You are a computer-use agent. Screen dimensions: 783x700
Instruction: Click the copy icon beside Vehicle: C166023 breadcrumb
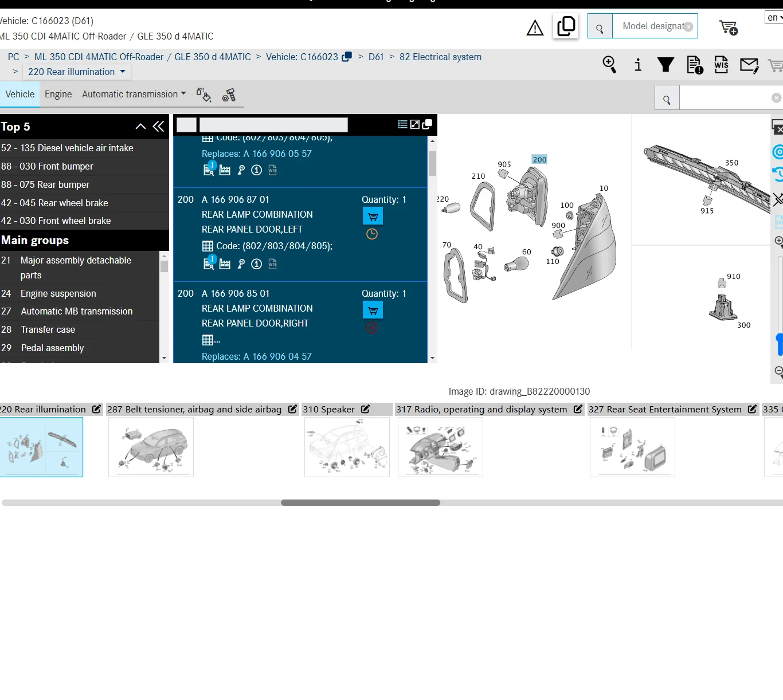pyautogui.click(x=347, y=57)
